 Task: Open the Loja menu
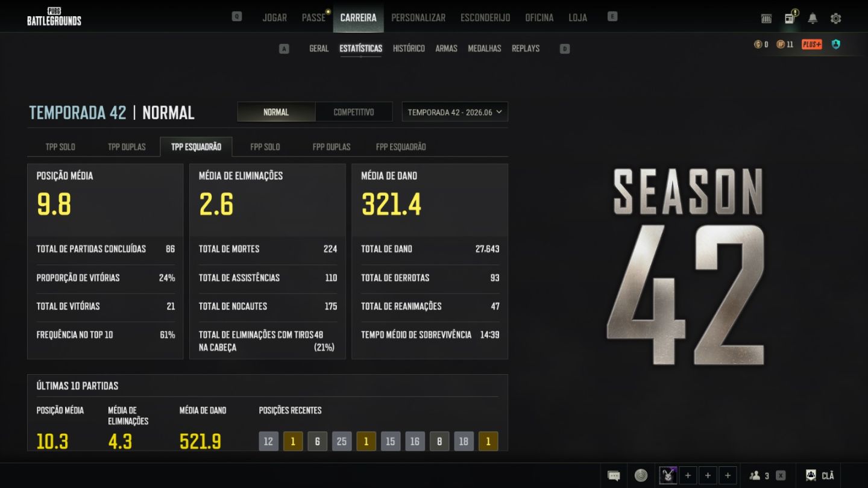click(x=578, y=17)
